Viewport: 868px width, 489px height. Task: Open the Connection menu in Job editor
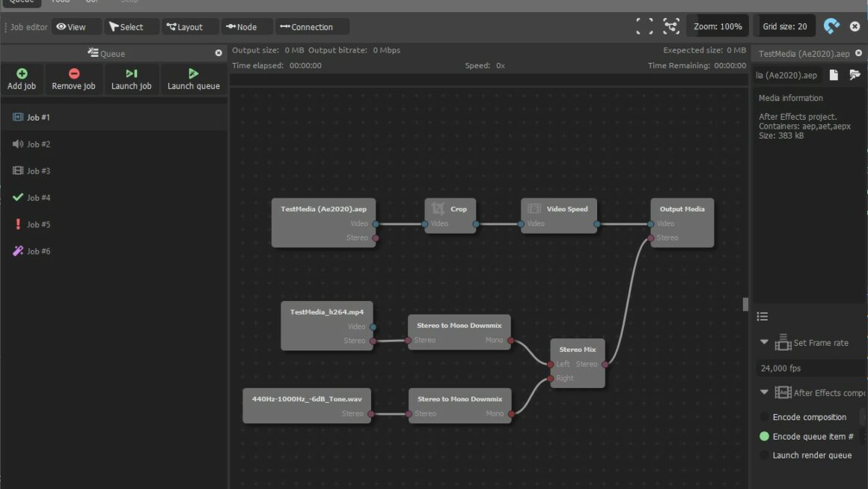tap(311, 27)
